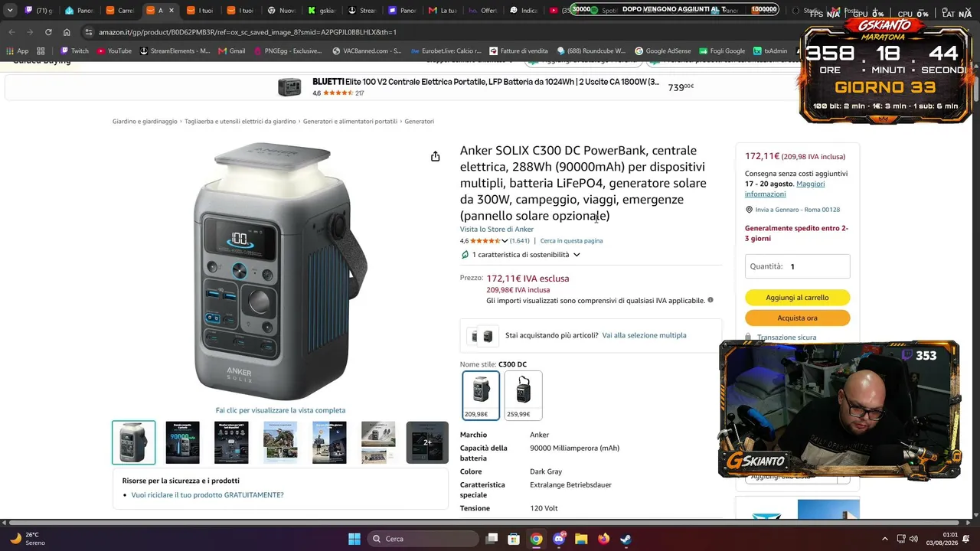Open the Apps bookmark shortcut
980x551 pixels.
[18, 51]
